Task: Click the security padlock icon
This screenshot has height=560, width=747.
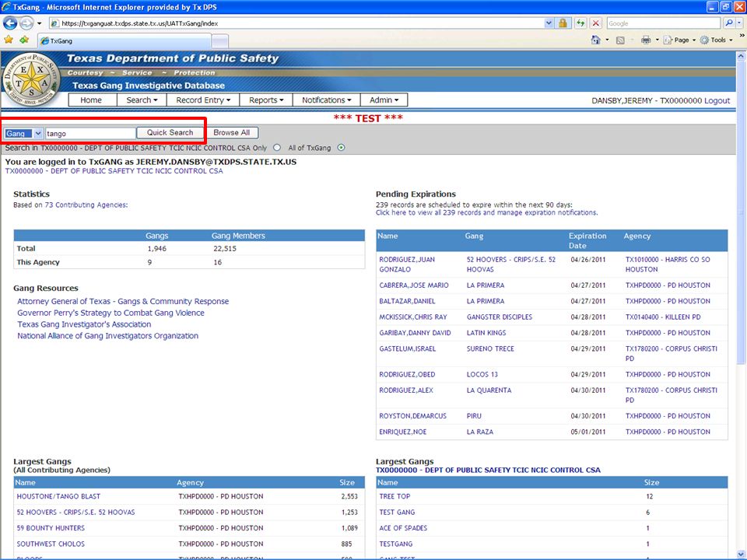Action: pos(563,23)
